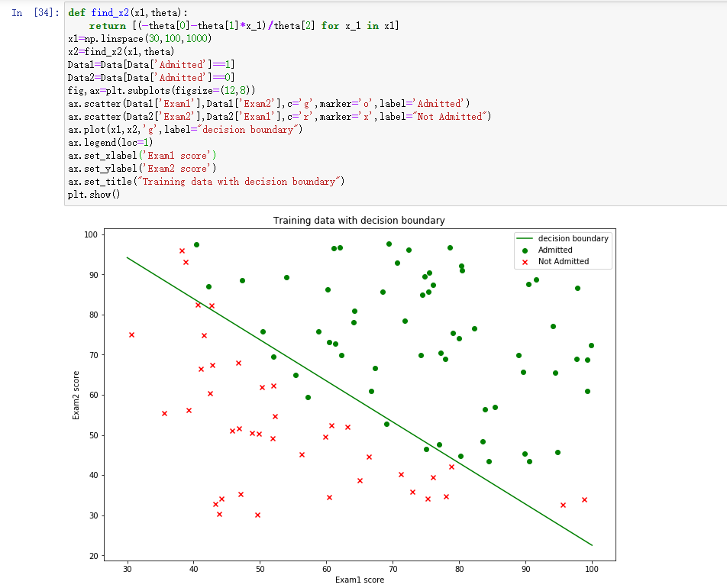
Task: Click the In [34] cell prompt
Action: click(x=36, y=12)
